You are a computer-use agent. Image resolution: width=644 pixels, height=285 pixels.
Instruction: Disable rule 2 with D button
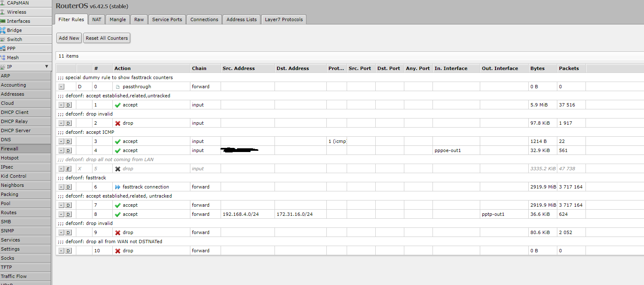[x=68, y=123]
